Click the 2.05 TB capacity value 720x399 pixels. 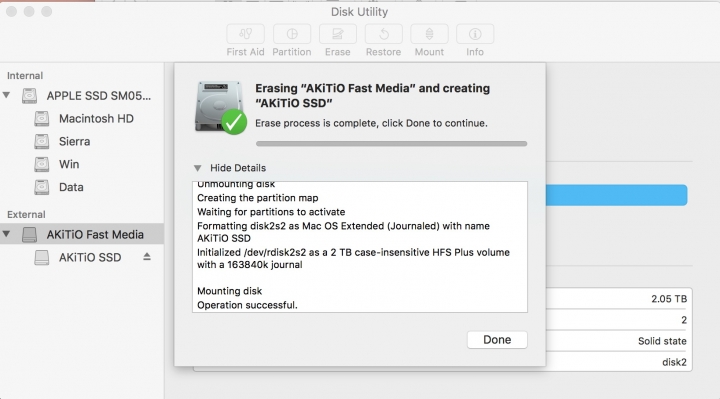pyautogui.click(x=669, y=299)
